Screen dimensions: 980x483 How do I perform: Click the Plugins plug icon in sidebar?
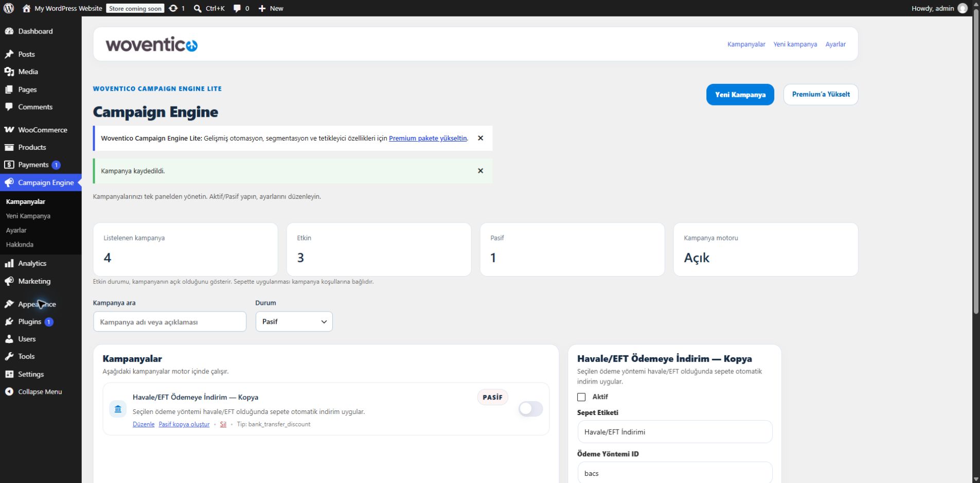click(9, 322)
